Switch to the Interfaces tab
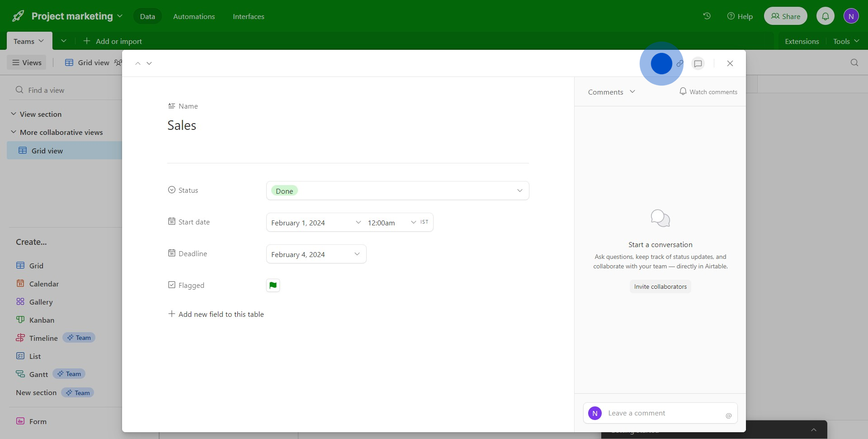This screenshot has height=439, width=868. click(x=248, y=16)
